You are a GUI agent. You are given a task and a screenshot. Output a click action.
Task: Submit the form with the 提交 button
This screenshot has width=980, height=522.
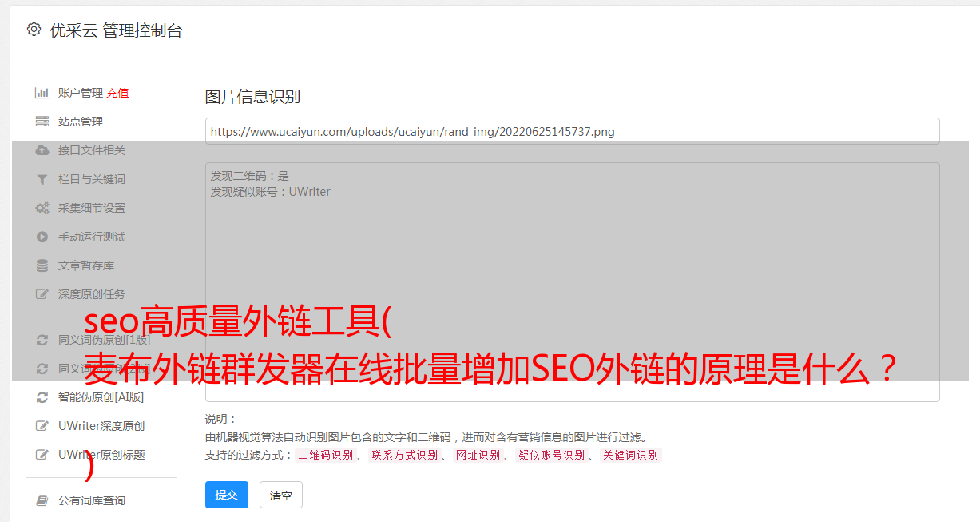click(x=227, y=495)
